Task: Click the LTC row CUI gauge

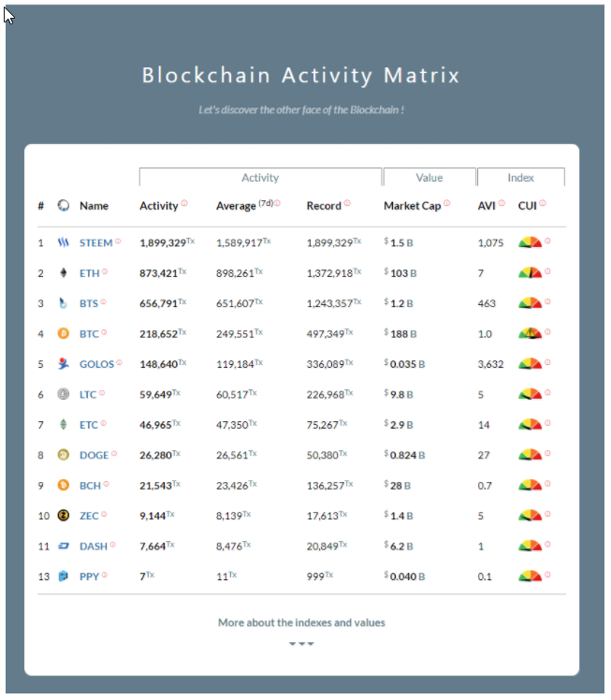Action: pyautogui.click(x=530, y=394)
